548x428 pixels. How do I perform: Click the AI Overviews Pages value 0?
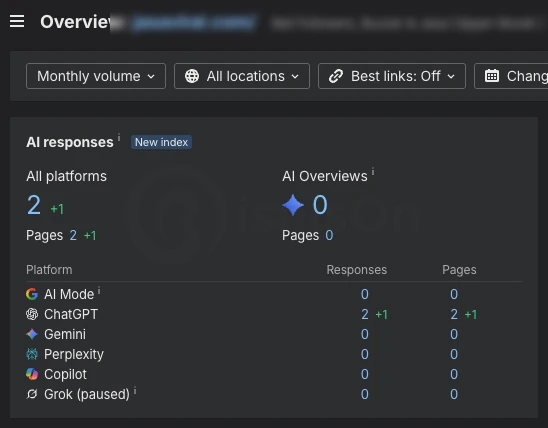click(x=329, y=235)
